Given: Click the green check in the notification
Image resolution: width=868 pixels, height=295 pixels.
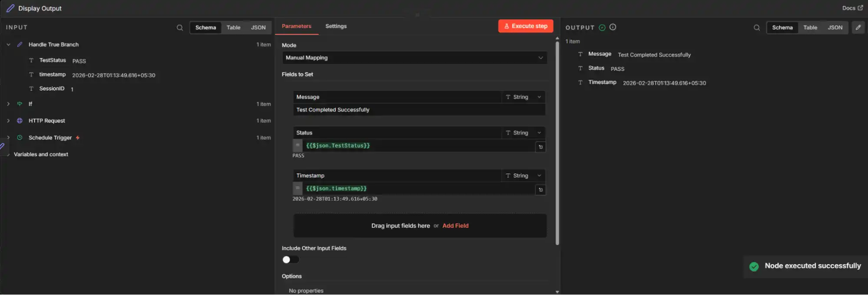Looking at the screenshot, I should pyautogui.click(x=754, y=266).
